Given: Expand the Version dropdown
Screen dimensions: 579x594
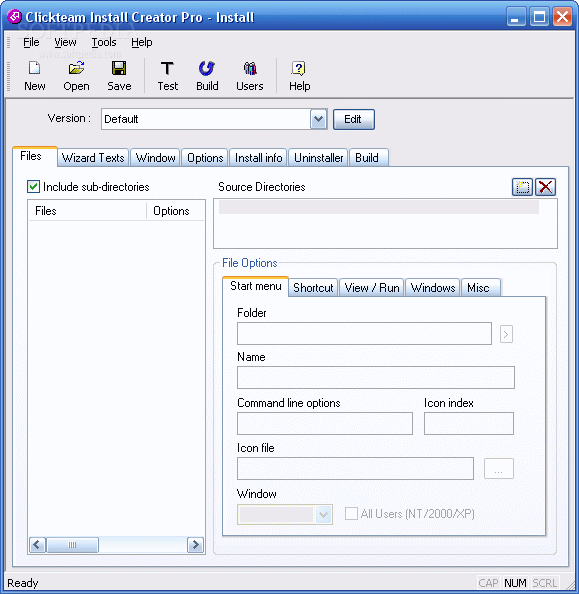Looking at the screenshot, I should [318, 119].
